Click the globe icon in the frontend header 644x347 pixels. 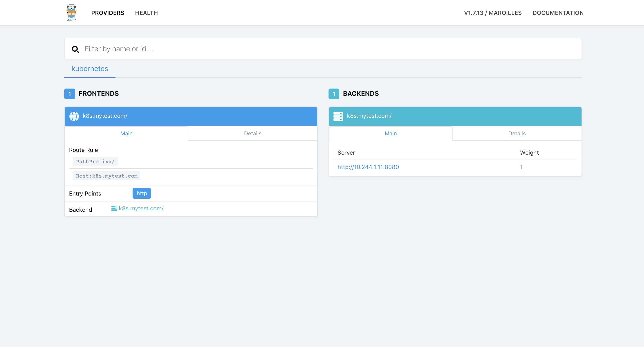(x=74, y=116)
